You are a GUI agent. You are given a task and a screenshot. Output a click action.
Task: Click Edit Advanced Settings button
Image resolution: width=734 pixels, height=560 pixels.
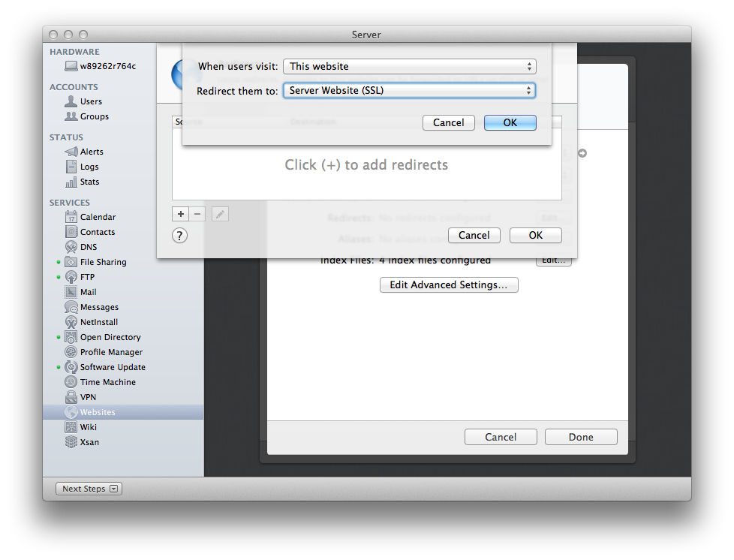[x=449, y=285]
